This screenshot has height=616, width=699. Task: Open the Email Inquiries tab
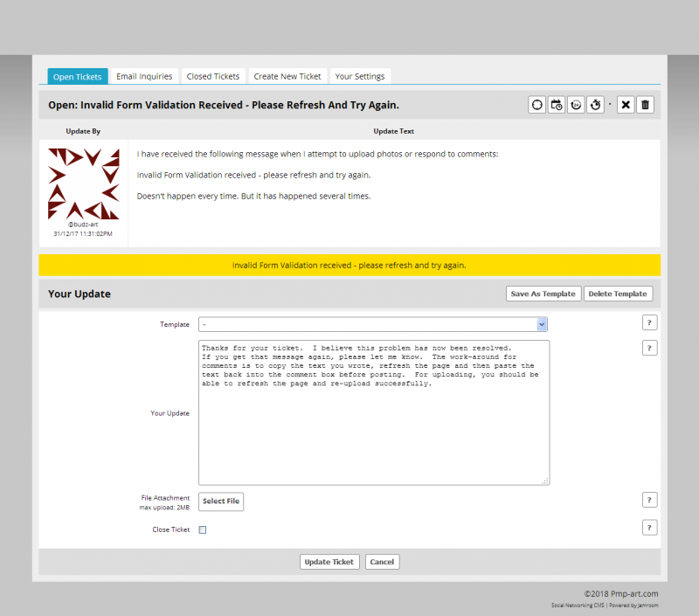coord(144,77)
